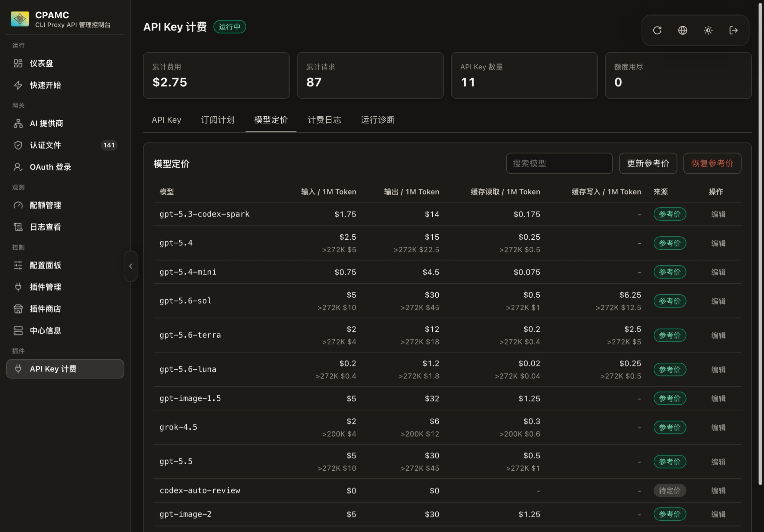Click the $32 output price for gpt-image-1.5
Image resolution: width=764 pixels, height=532 pixels.
point(432,399)
